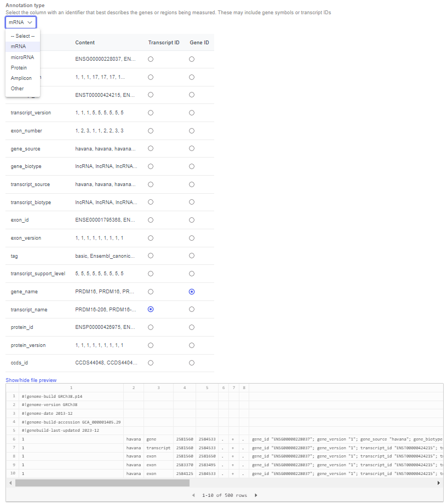Open the Annotation type mRNA dropdown
Screen dimensions: 447x504
coord(21,22)
